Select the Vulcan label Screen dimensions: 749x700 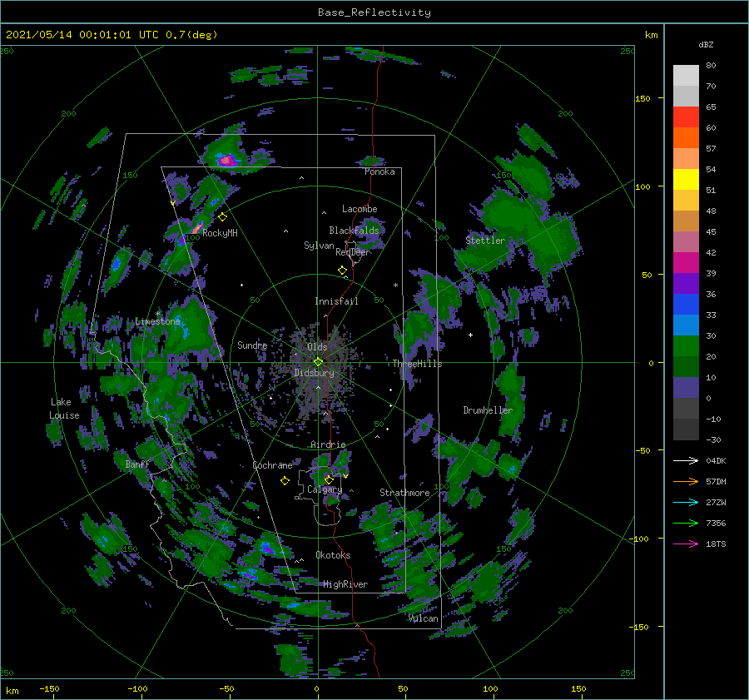pyautogui.click(x=424, y=618)
